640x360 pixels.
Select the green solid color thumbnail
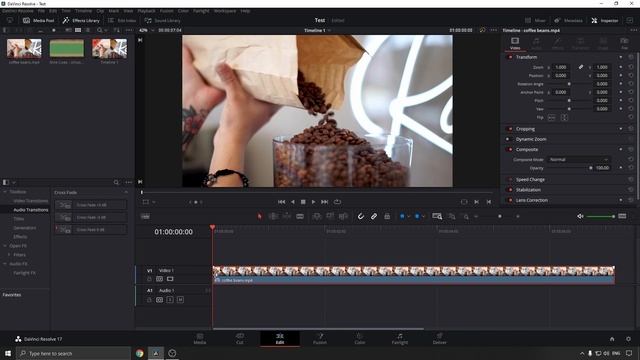(67, 48)
